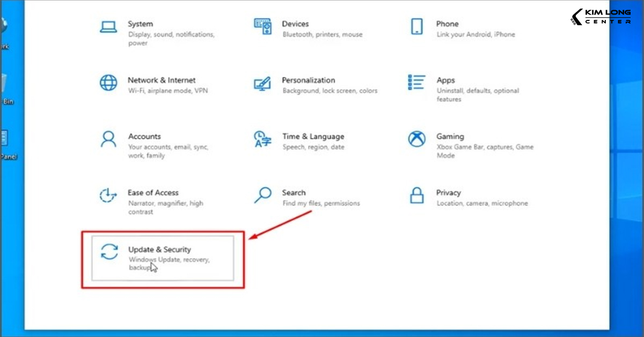
Task: Select the Time & Language icon
Action: point(263,140)
